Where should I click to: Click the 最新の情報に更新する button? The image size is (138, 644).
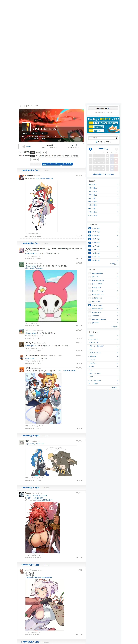pyautogui.click(x=103, y=108)
